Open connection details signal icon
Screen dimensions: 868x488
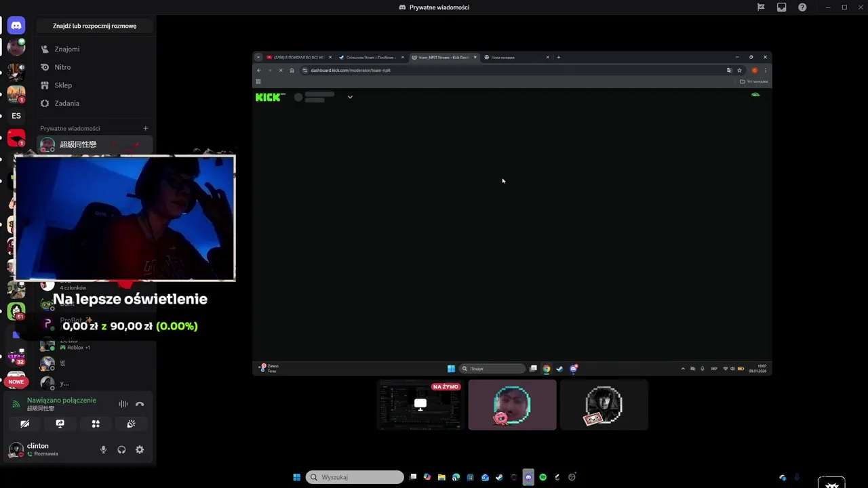[16, 404]
